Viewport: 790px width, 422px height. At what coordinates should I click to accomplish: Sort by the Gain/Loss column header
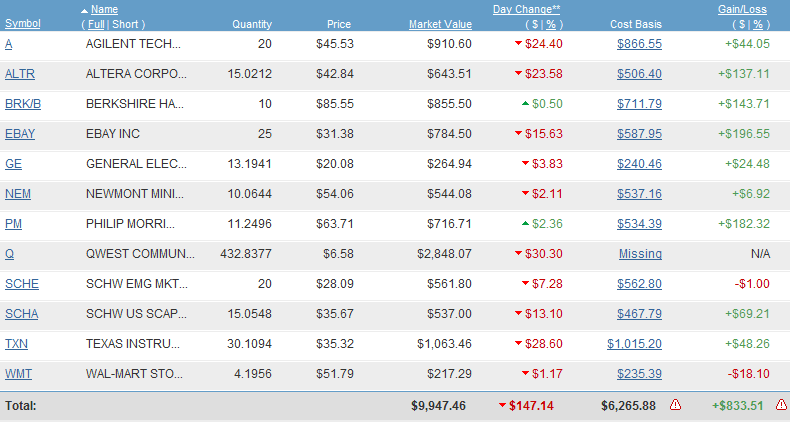click(x=743, y=9)
